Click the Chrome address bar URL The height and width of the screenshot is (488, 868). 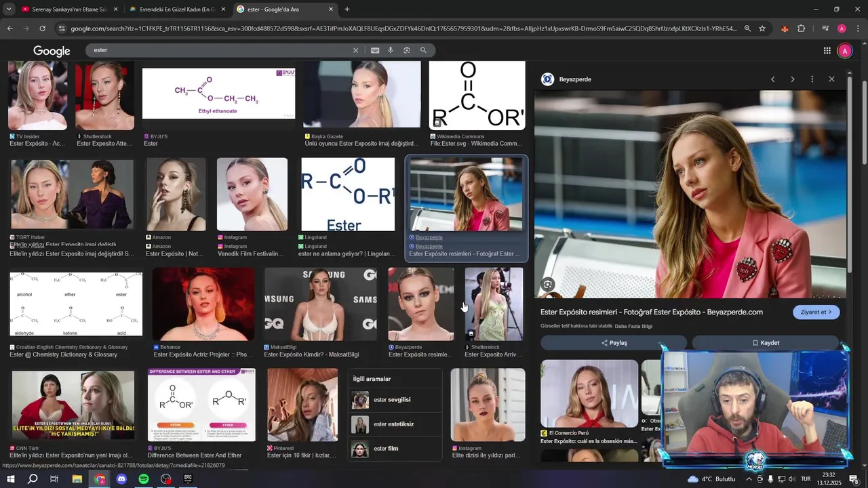[403, 28]
